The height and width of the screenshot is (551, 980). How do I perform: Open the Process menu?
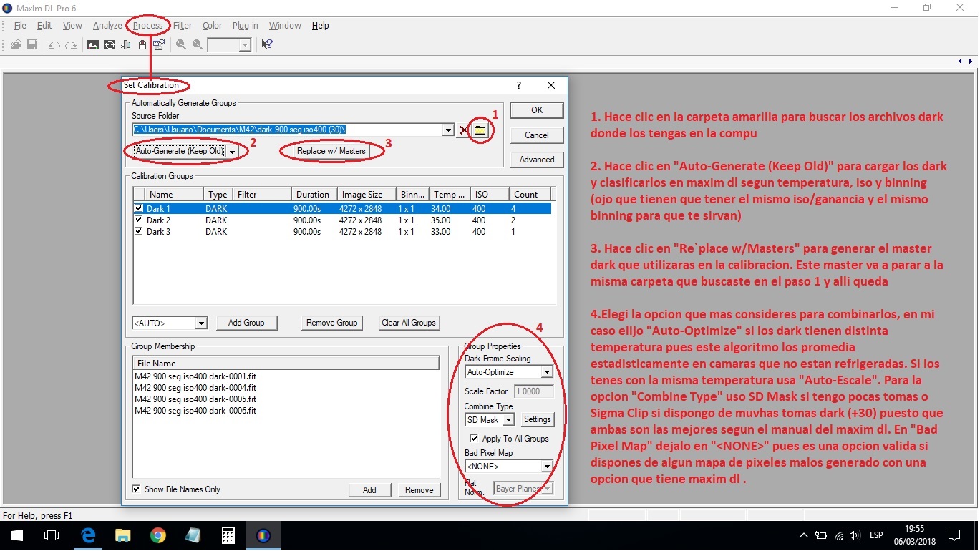coord(148,26)
